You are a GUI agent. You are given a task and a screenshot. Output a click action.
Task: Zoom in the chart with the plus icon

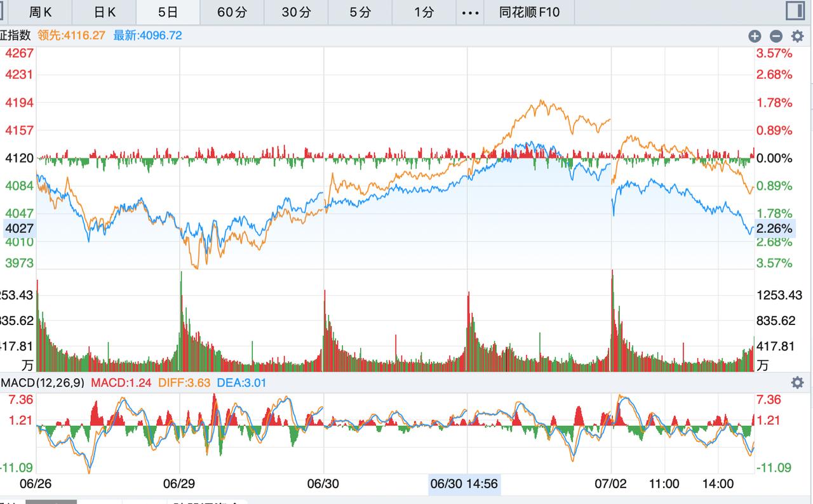tap(755, 36)
